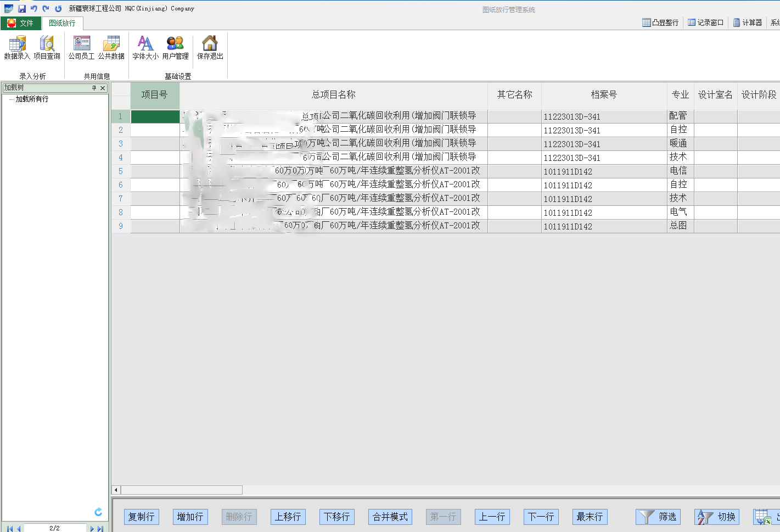Toggle 凸显整行 highlight entire row
The width and height of the screenshot is (780, 532).
(660, 23)
